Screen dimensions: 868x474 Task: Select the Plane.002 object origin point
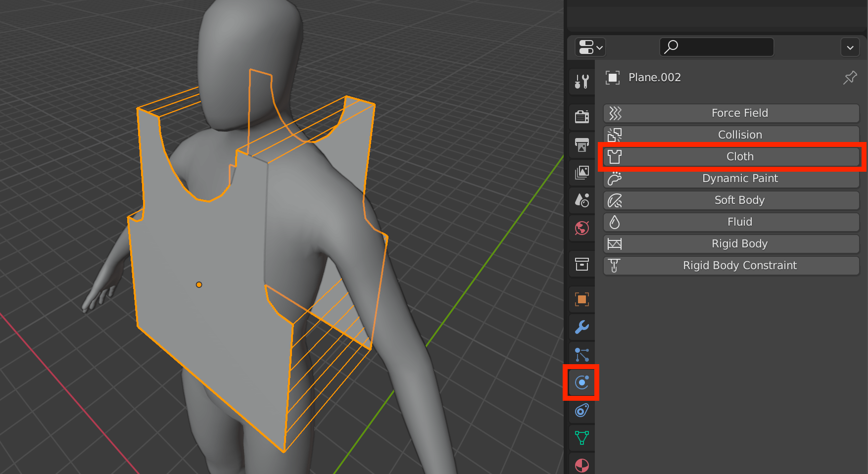[x=198, y=284]
